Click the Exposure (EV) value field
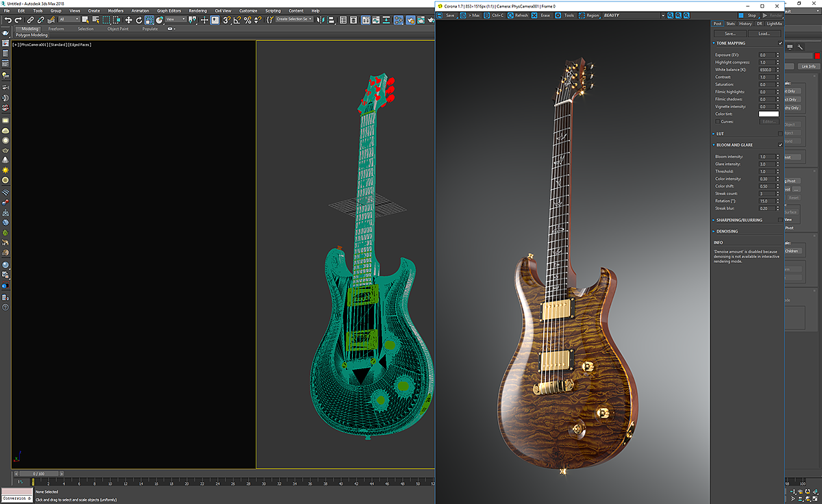Screen dimensions: 822x504 click(x=767, y=55)
